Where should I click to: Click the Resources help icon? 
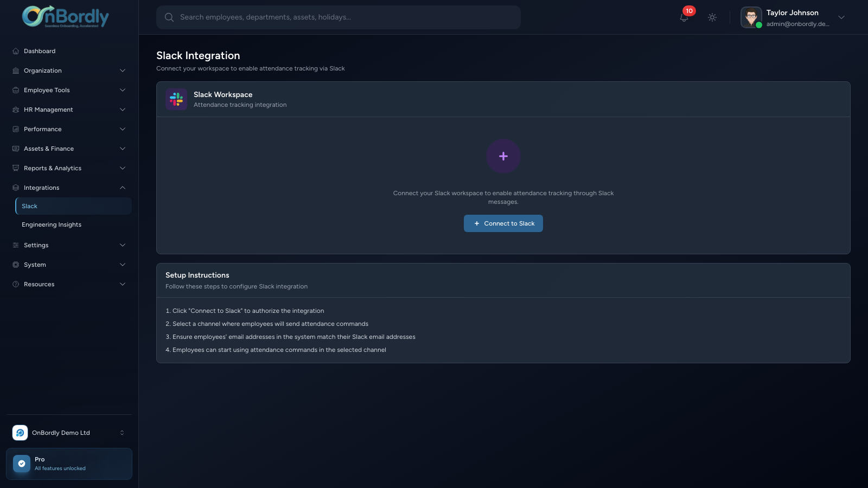click(x=16, y=284)
